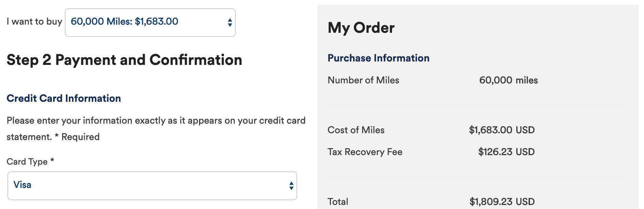Click the 'Tax Recovery Fee' label
This screenshot has width=644, height=209.
(x=364, y=152)
